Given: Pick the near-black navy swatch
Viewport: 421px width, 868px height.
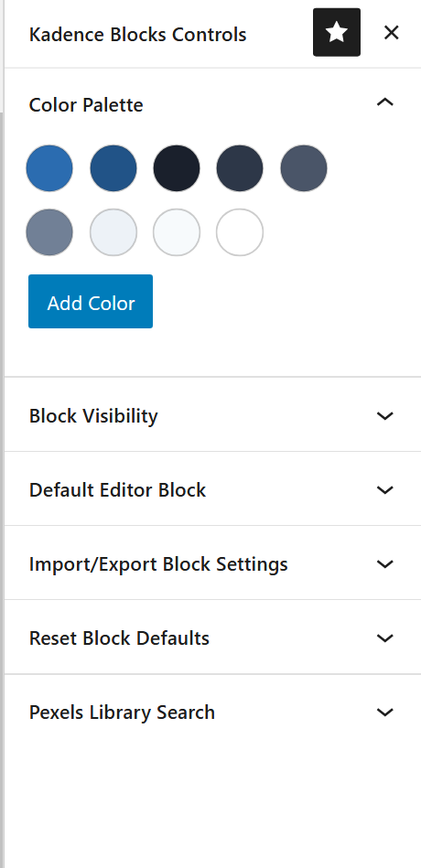Looking at the screenshot, I should point(176,168).
